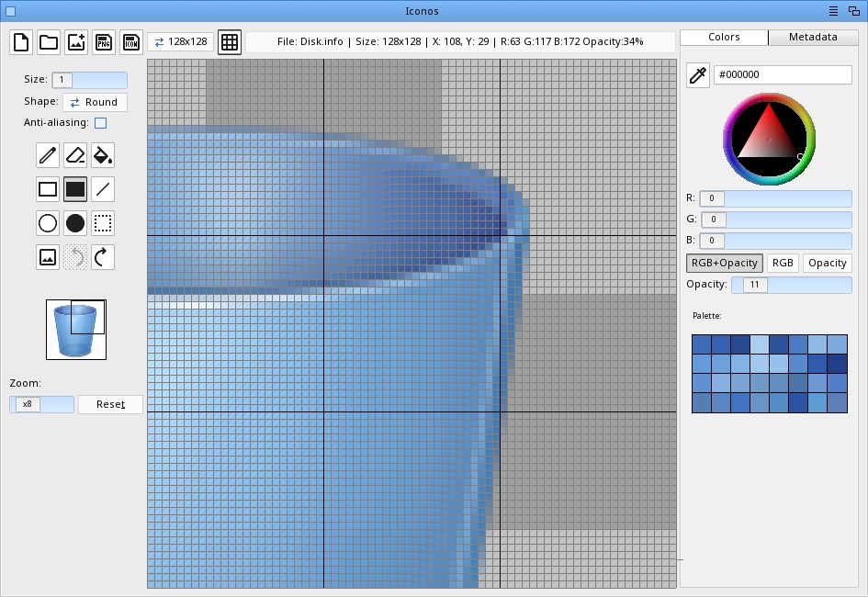The image size is (868, 597).
Task: Select the Eraser tool
Action: (75, 155)
